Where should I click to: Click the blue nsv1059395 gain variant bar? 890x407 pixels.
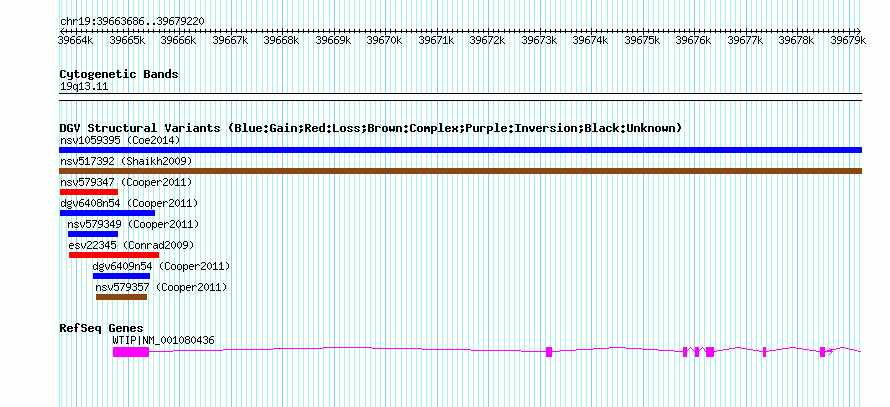click(460, 150)
